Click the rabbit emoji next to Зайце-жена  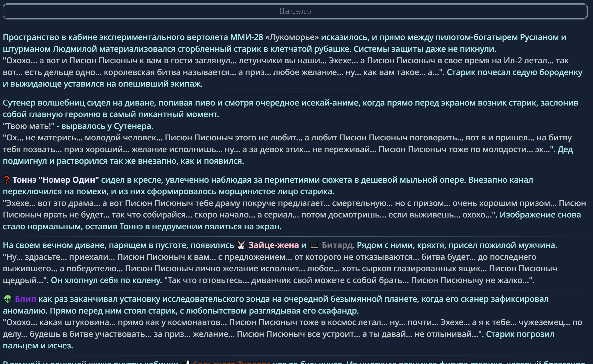pyautogui.click(x=241, y=245)
